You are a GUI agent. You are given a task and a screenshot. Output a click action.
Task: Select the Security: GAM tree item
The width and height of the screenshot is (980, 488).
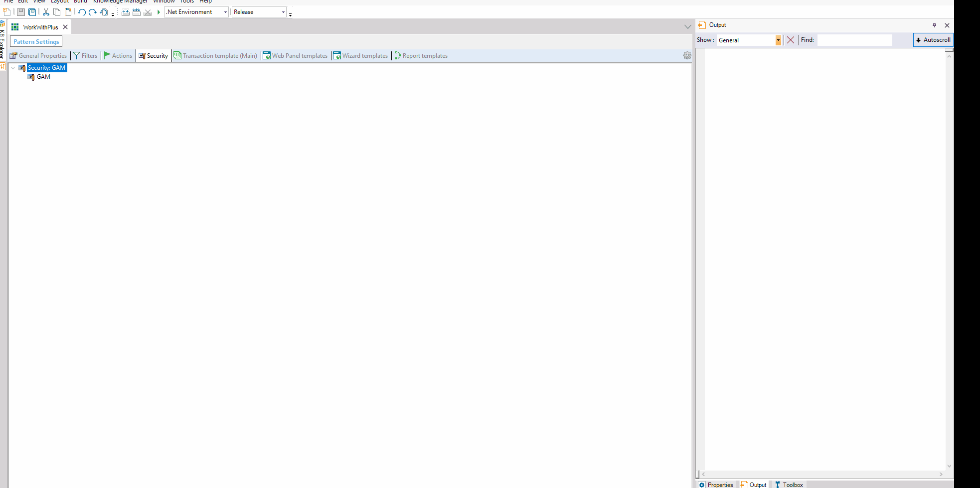pyautogui.click(x=46, y=68)
